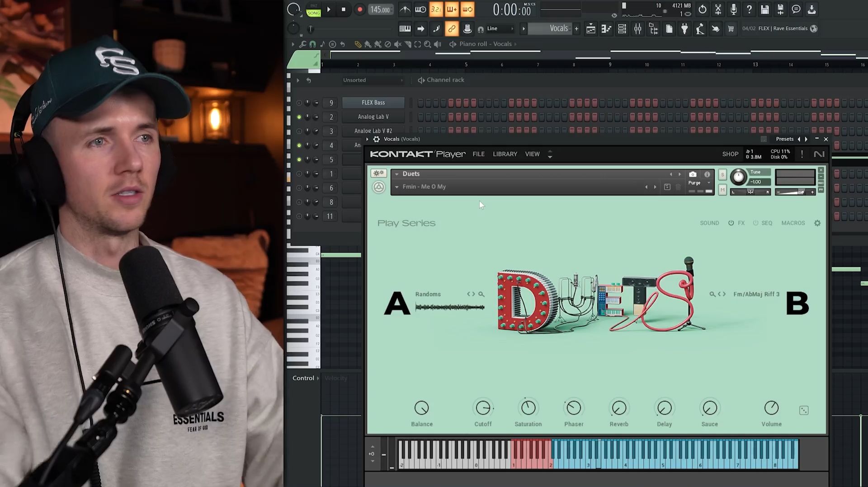Open the audio editor scissors icon

point(718,9)
